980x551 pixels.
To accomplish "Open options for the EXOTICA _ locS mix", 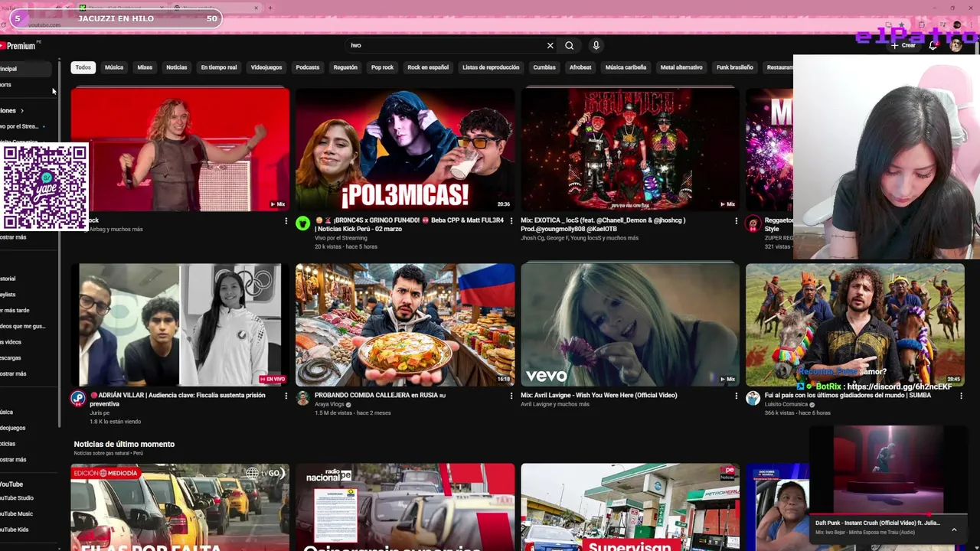I will pyautogui.click(x=737, y=221).
